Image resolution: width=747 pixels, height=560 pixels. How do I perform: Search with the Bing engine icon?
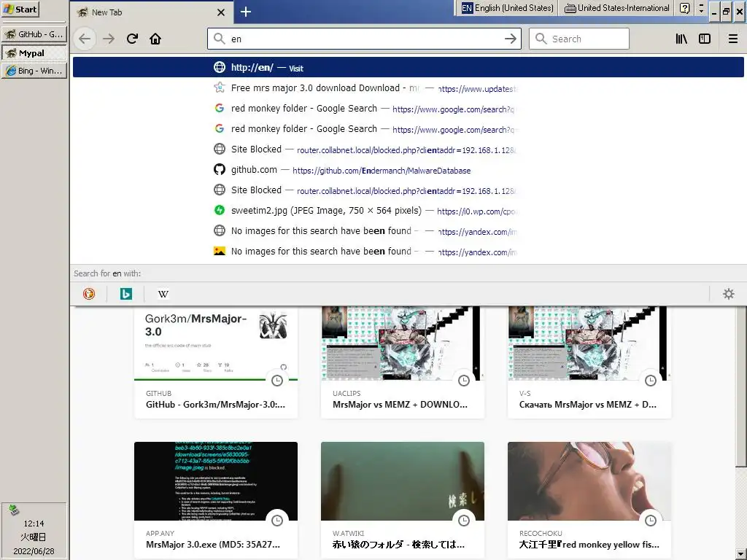point(125,294)
